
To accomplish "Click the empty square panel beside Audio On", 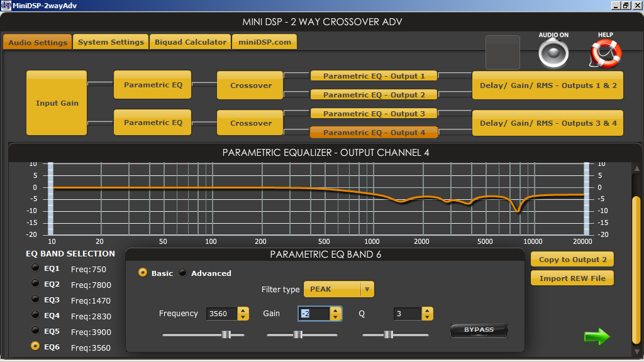I will coord(502,52).
